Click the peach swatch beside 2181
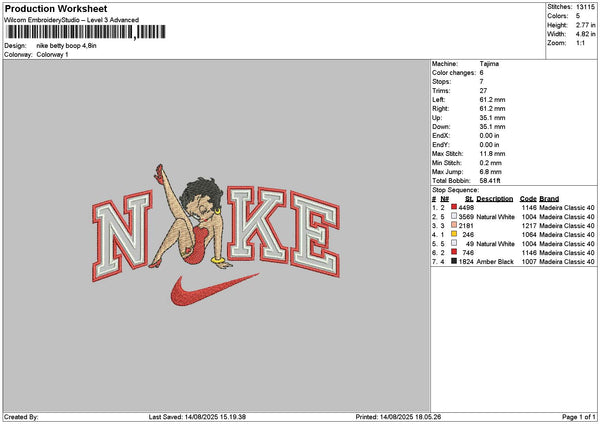 point(454,225)
